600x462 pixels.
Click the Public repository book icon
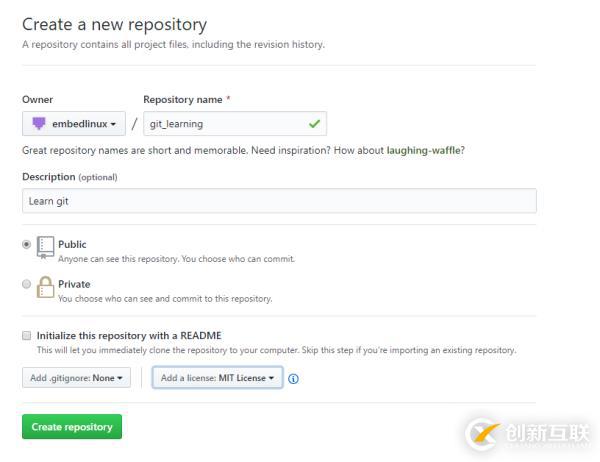coord(45,247)
